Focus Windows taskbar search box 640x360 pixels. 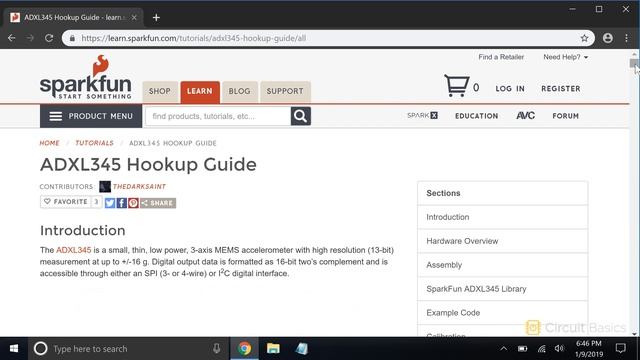pyautogui.click(x=129, y=349)
